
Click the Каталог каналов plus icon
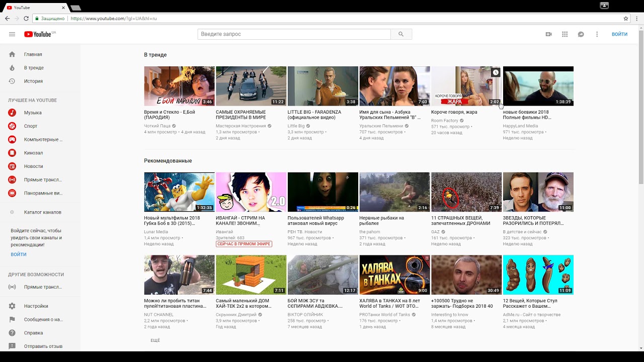coord(12,212)
